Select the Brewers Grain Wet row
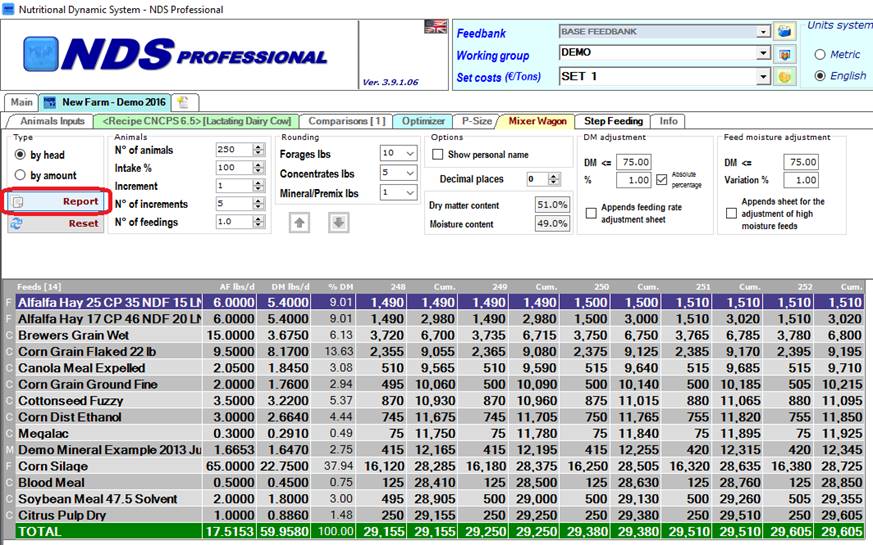The width and height of the screenshot is (873, 545). point(434,335)
